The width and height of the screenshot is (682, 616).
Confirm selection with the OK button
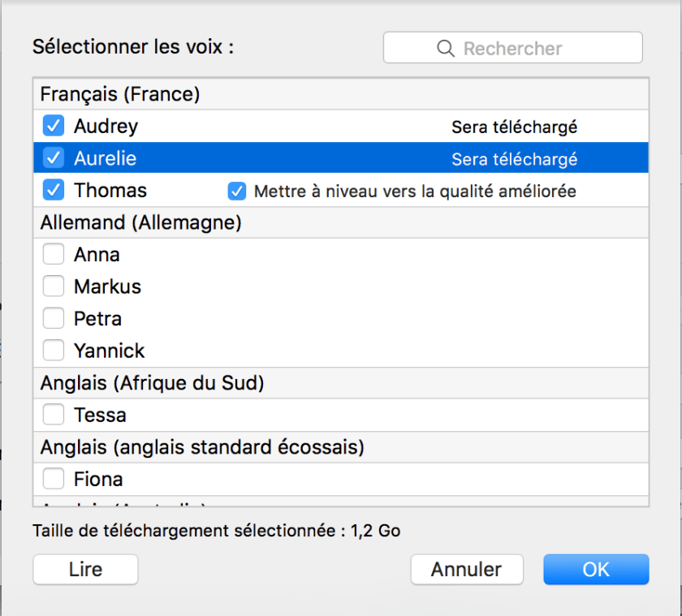[x=596, y=569]
